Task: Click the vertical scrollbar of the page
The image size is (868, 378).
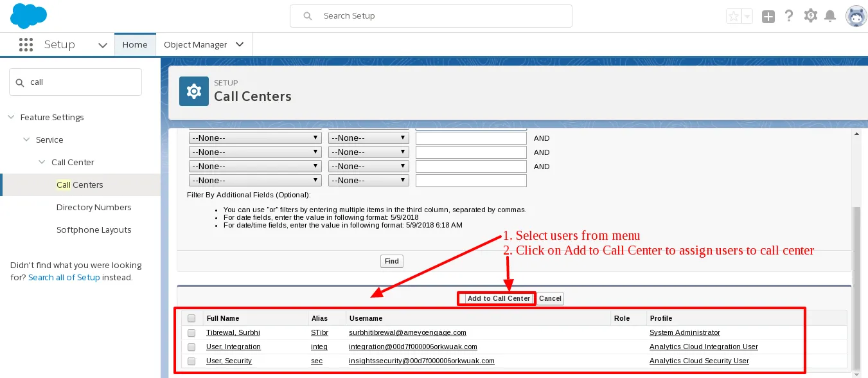Action: click(x=856, y=251)
